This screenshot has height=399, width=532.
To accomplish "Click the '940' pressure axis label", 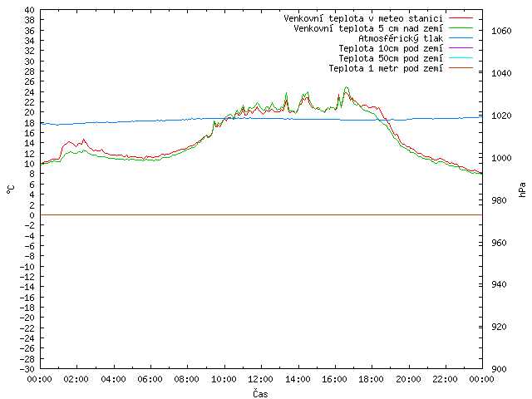I will (499, 284).
